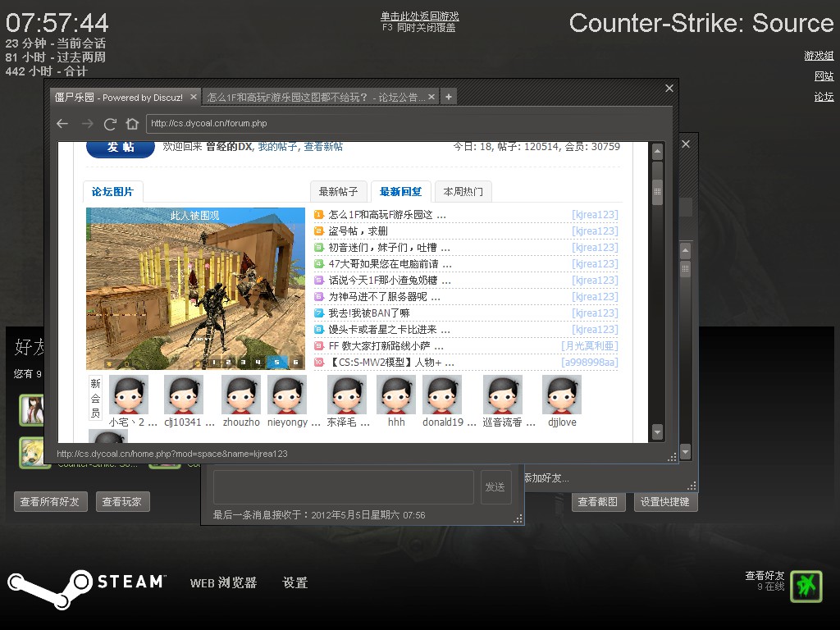840x630 pixels.
Task: Click browser page scrollbar down arrow
Action: tap(657, 431)
